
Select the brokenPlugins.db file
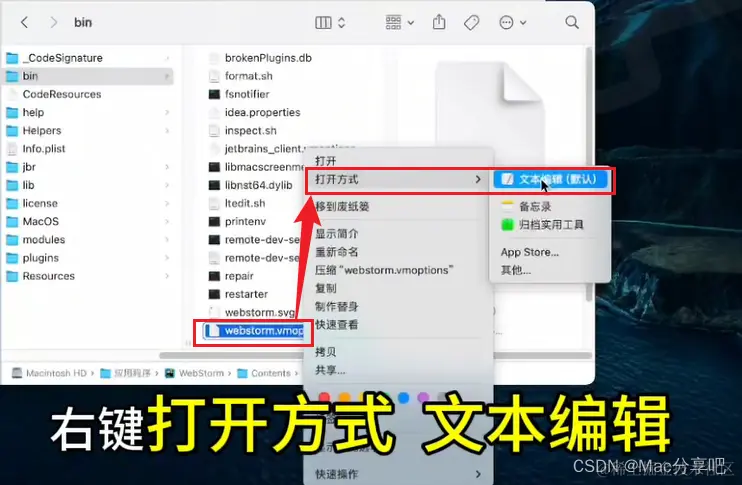click(x=268, y=58)
